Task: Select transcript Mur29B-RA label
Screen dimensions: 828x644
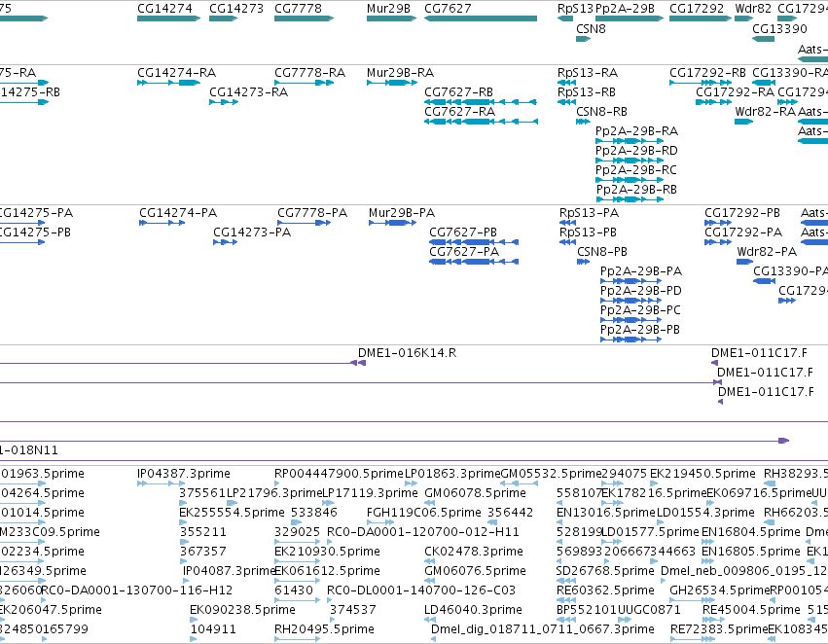Action: tap(400, 72)
